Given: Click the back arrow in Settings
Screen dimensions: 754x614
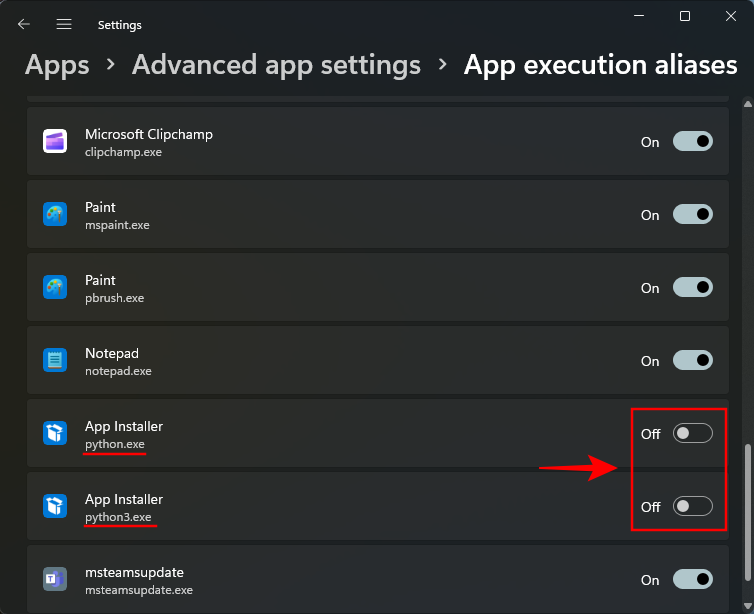Looking at the screenshot, I should (x=24, y=24).
